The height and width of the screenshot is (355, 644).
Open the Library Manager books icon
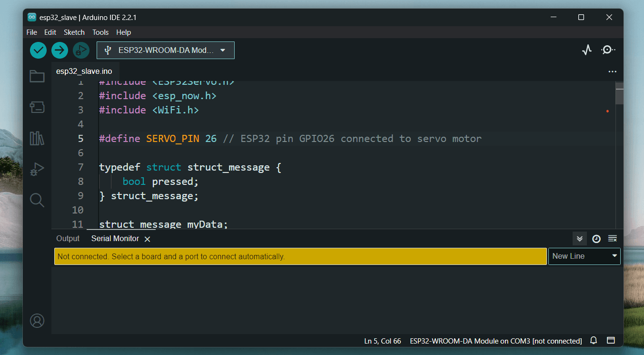(x=37, y=138)
